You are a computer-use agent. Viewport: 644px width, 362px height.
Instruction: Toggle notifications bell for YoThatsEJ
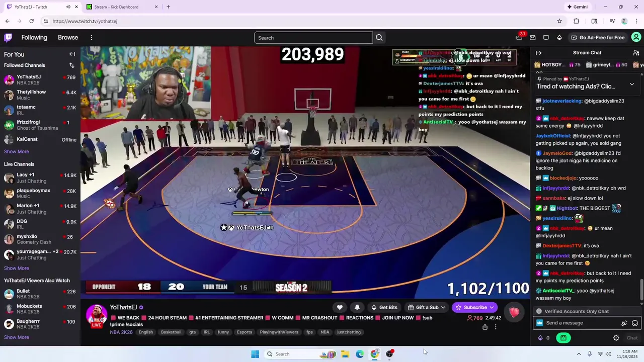(x=357, y=307)
